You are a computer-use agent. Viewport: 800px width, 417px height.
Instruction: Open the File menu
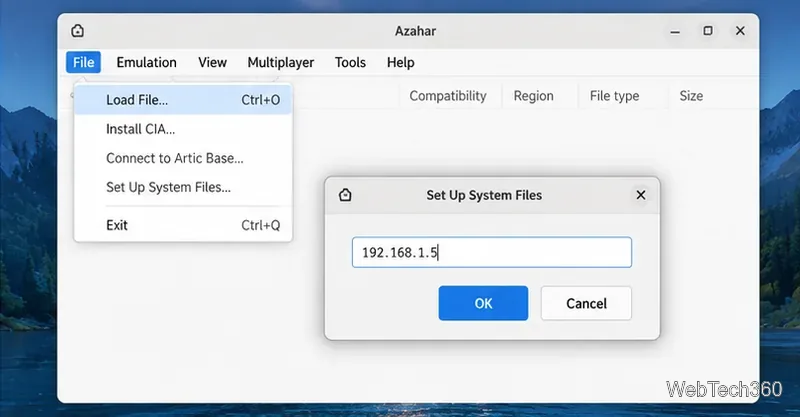(83, 62)
